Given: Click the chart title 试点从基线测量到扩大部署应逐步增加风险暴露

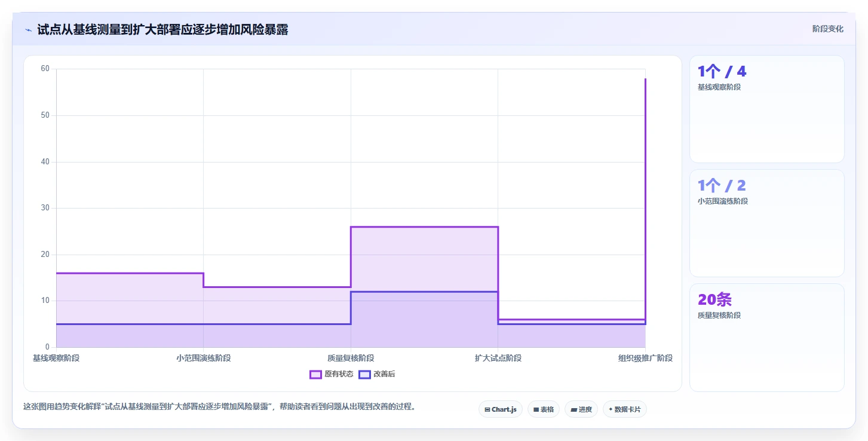Looking at the screenshot, I should point(162,29).
